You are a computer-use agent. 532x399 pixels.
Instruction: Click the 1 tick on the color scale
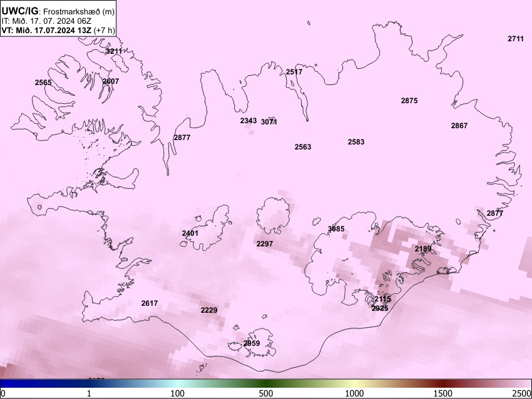click(x=89, y=393)
